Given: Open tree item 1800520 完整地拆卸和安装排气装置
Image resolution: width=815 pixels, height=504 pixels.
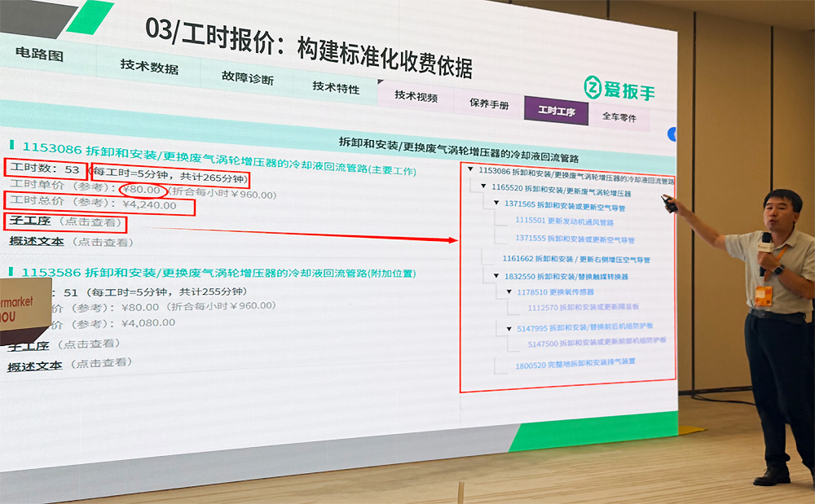Looking at the screenshot, I should 575,363.
